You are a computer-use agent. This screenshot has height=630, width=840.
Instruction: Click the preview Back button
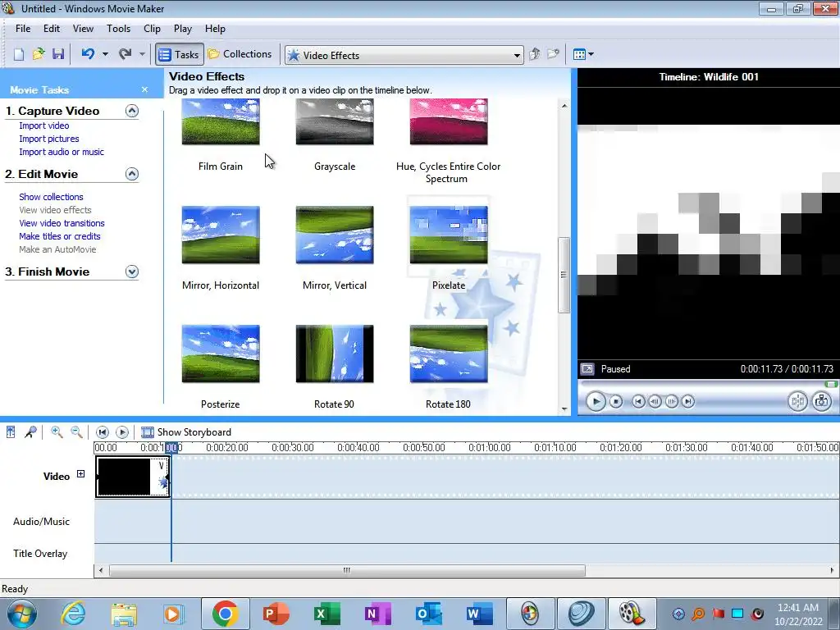[638, 401]
